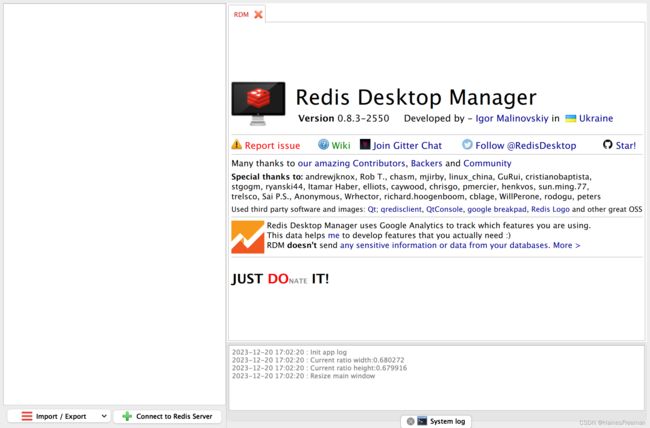Click the Report issue warning icon

point(237,144)
